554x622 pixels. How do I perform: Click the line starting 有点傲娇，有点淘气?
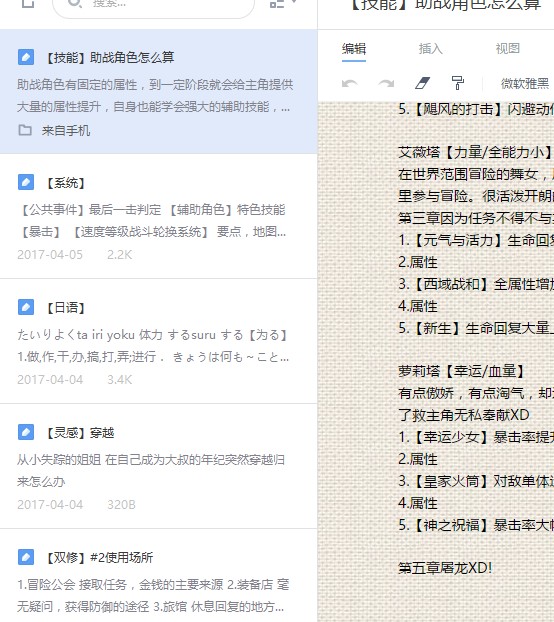pos(476,393)
